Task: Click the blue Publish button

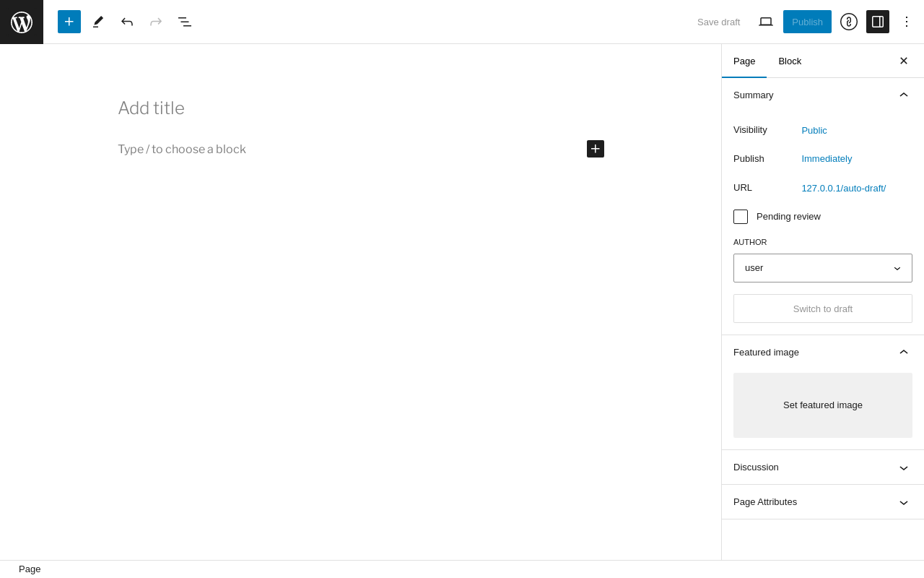Action: tap(807, 22)
